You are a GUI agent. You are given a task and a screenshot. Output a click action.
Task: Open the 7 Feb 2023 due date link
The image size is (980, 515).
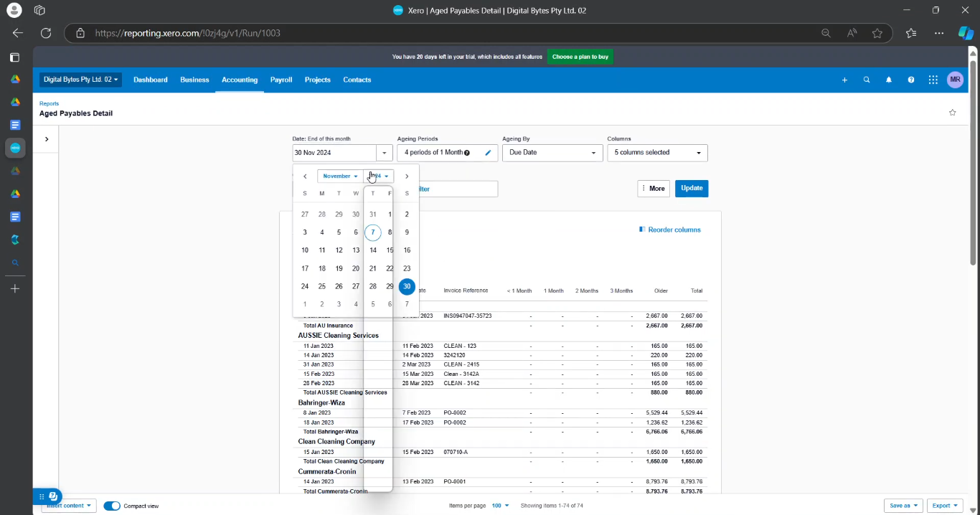[416, 413]
